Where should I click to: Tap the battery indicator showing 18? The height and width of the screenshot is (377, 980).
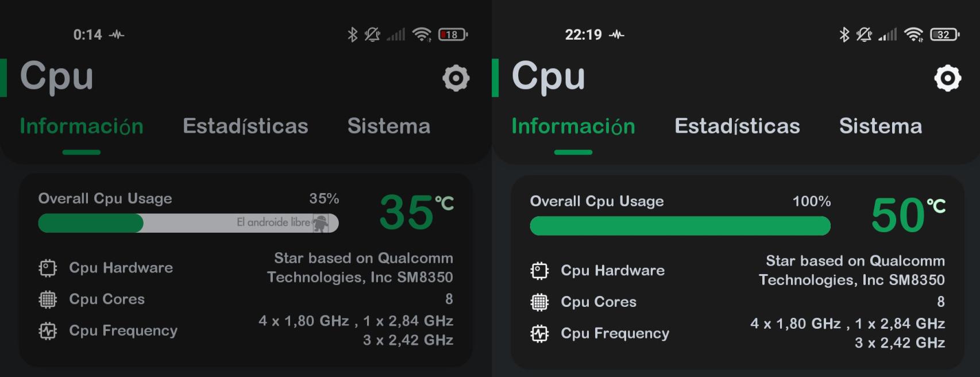[x=453, y=34]
